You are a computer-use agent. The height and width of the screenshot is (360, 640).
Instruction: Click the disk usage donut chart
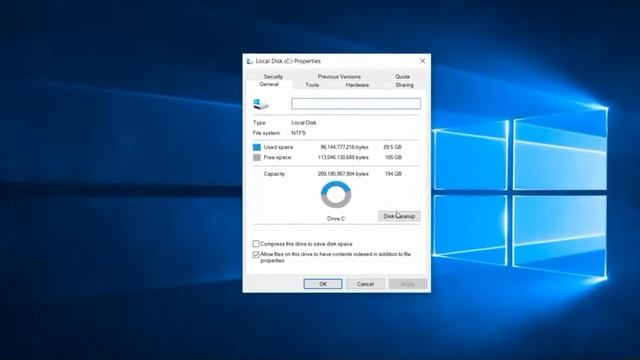(336, 195)
